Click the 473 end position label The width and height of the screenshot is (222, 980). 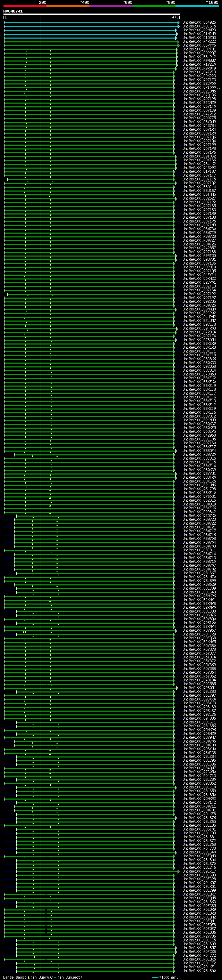coord(175,17)
